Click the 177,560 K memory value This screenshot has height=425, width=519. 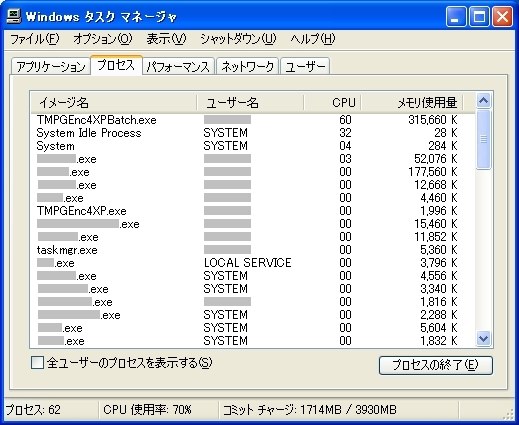click(x=433, y=172)
